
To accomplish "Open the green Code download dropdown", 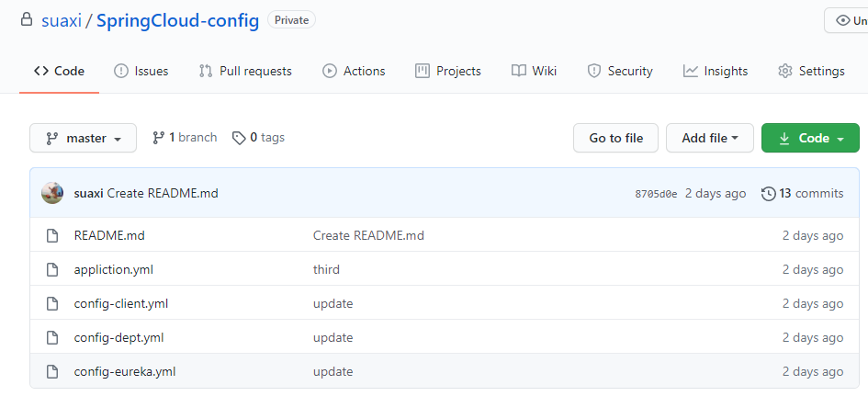I will [x=810, y=138].
